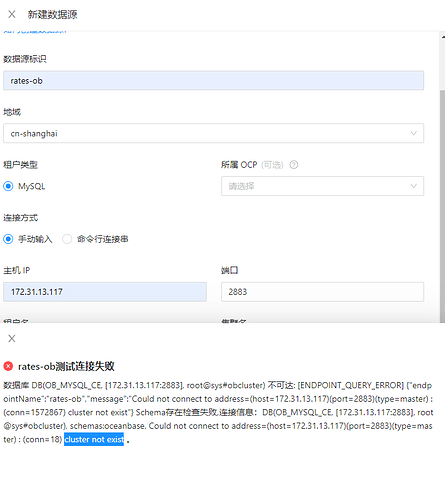Click the OCP dropdown chevron arrow

414,186
